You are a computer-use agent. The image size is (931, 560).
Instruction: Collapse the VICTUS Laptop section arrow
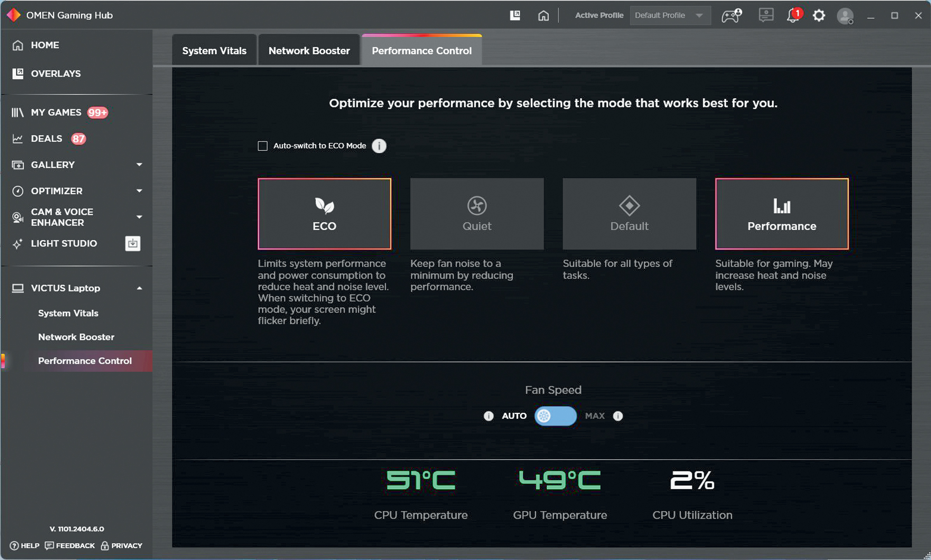(x=139, y=288)
